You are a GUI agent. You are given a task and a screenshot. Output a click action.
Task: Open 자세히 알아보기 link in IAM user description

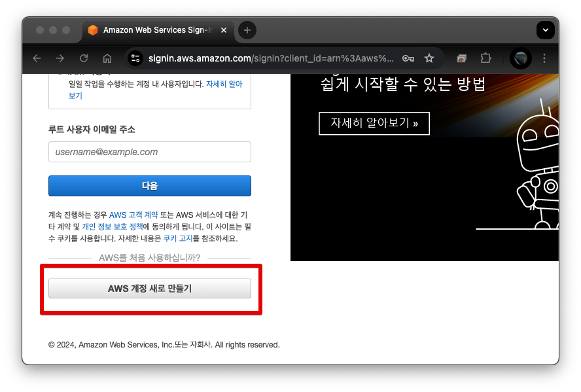click(224, 84)
